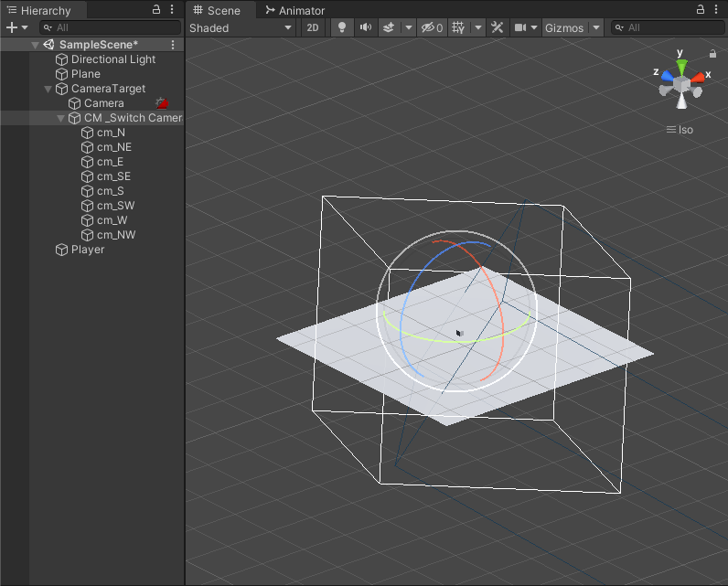Select cm_E virtual camera
This screenshot has width=728, height=586.
[110, 162]
